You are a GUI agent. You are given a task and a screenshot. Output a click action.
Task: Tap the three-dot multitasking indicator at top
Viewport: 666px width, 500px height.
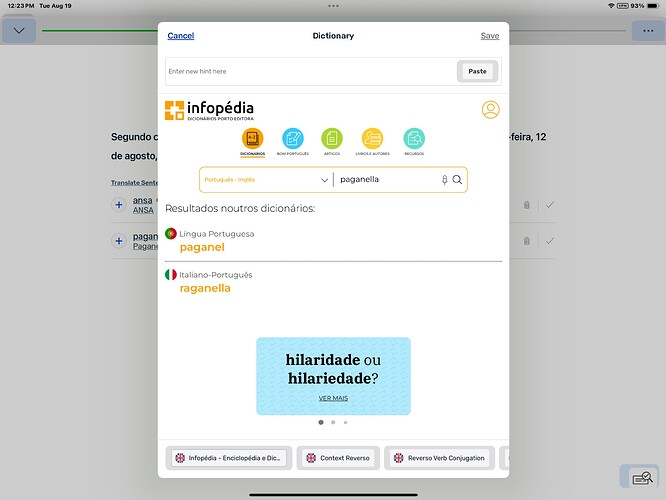click(x=333, y=6)
